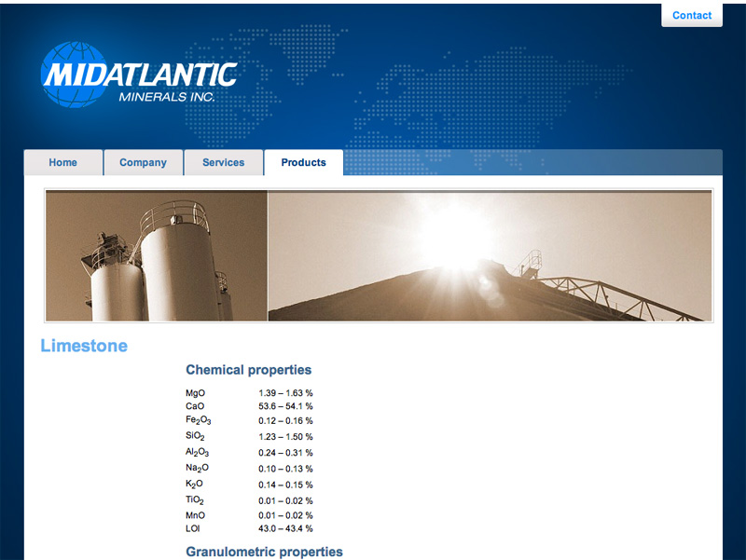Screen dimensions: 746x560
Task: Click the Limestone page heading
Action: [84, 346]
